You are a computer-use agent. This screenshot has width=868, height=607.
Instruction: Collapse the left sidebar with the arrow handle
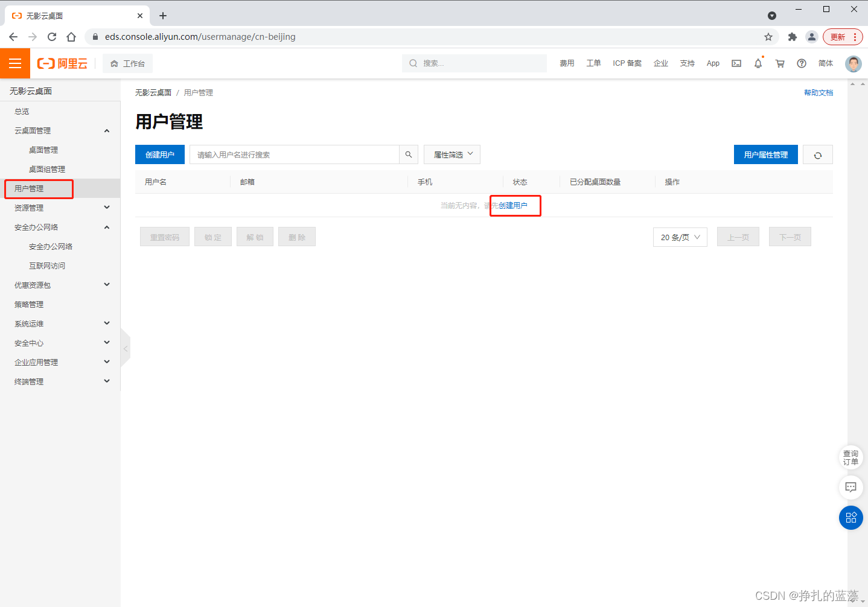pyautogui.click(x=125, y=348)
